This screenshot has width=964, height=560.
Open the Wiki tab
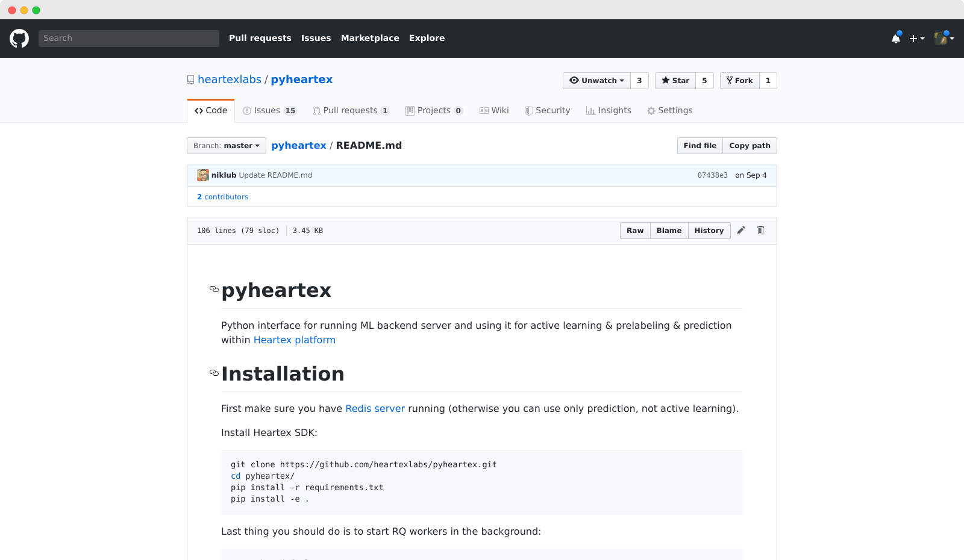point(494,111)
